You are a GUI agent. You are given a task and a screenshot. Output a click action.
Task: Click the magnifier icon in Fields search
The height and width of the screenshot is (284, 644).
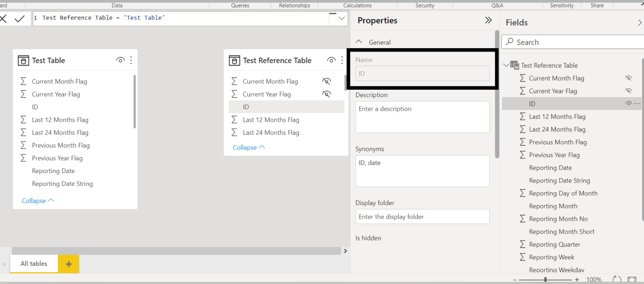tap(510, 42)
